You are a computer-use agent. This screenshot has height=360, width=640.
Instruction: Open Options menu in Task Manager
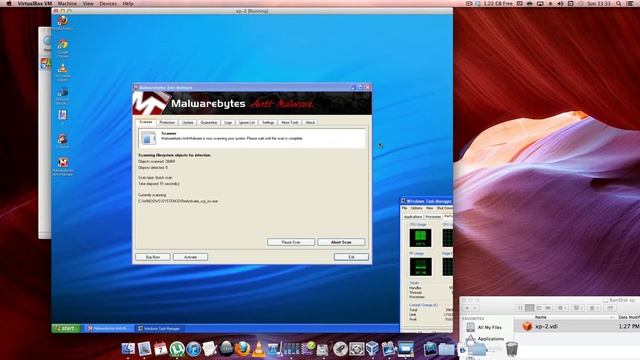(x=416, y=208)
